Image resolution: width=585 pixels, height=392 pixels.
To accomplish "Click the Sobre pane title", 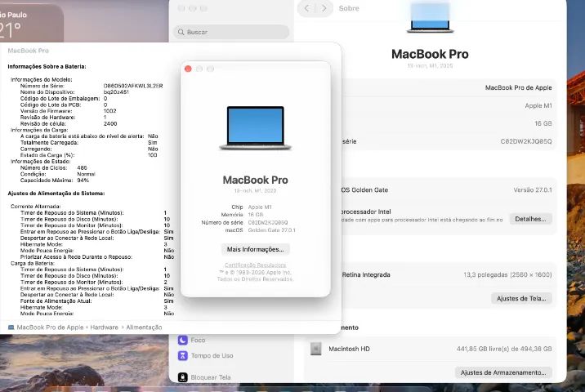I will tap(349, 8).
